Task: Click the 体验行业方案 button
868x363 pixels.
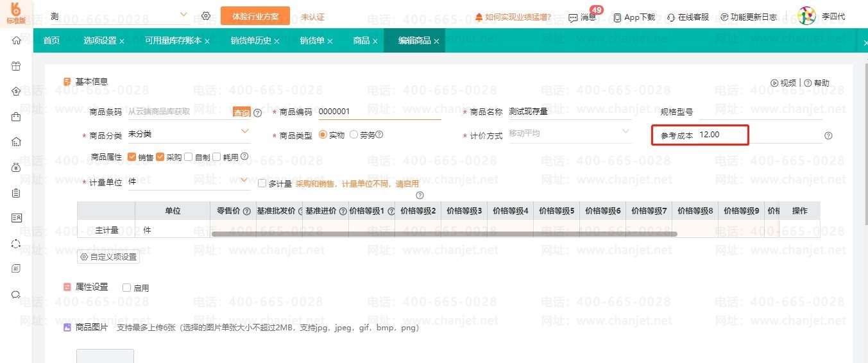Action: pos(255,16)
